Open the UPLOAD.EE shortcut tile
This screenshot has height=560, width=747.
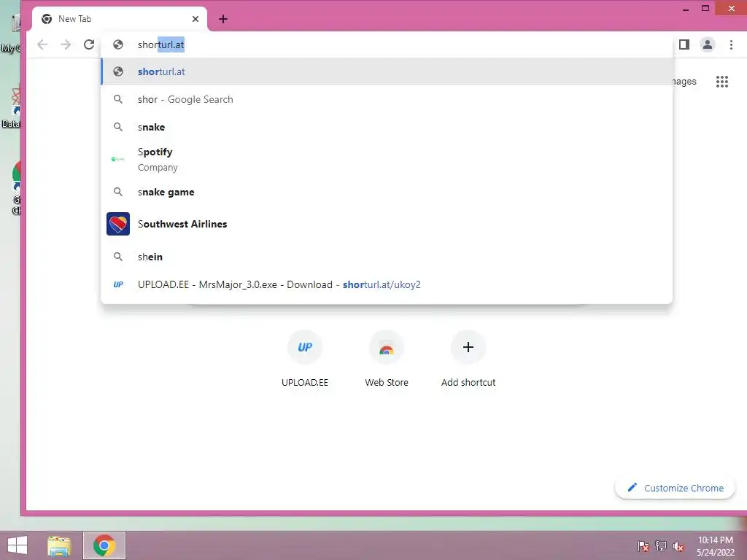coord(305,359)
